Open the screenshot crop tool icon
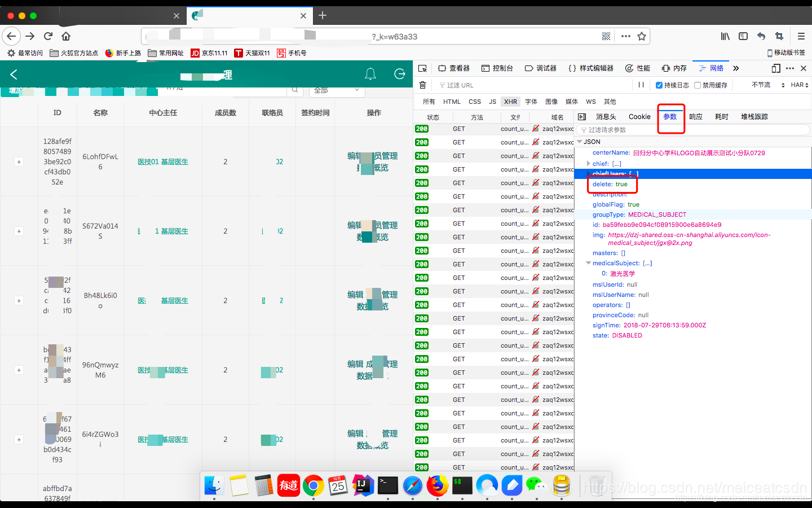 pos(779,36)
